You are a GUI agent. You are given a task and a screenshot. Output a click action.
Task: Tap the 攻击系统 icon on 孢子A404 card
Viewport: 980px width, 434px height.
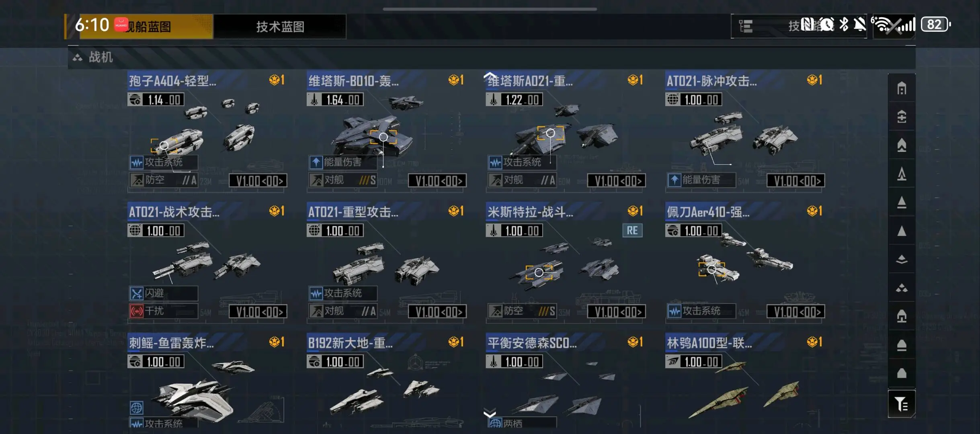pyautogui.click(x=137, y=162)
